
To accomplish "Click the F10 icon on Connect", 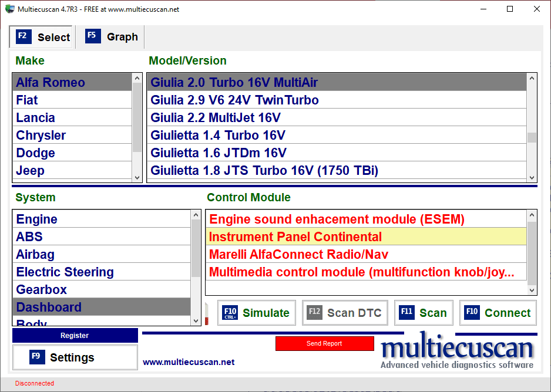I will (472, 312).
